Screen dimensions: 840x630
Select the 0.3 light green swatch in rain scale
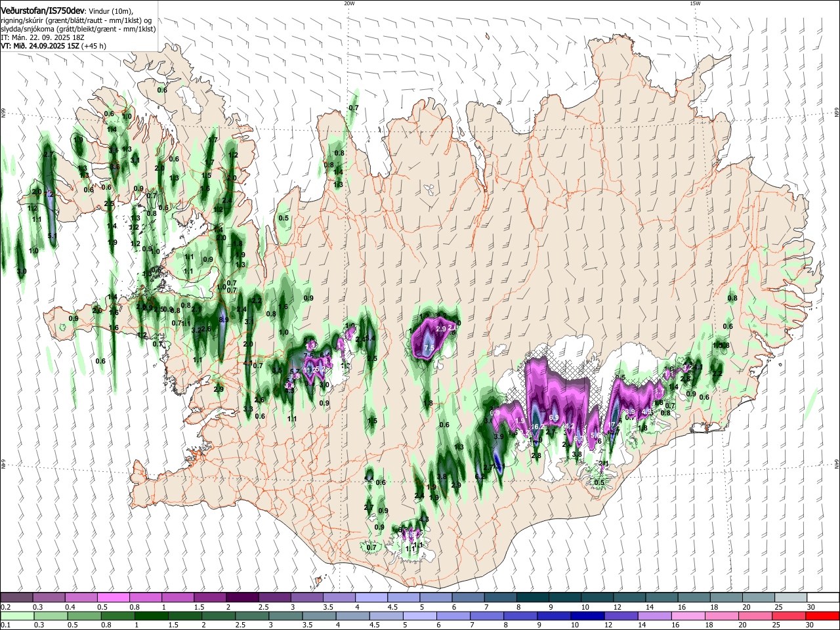[51, 616]
